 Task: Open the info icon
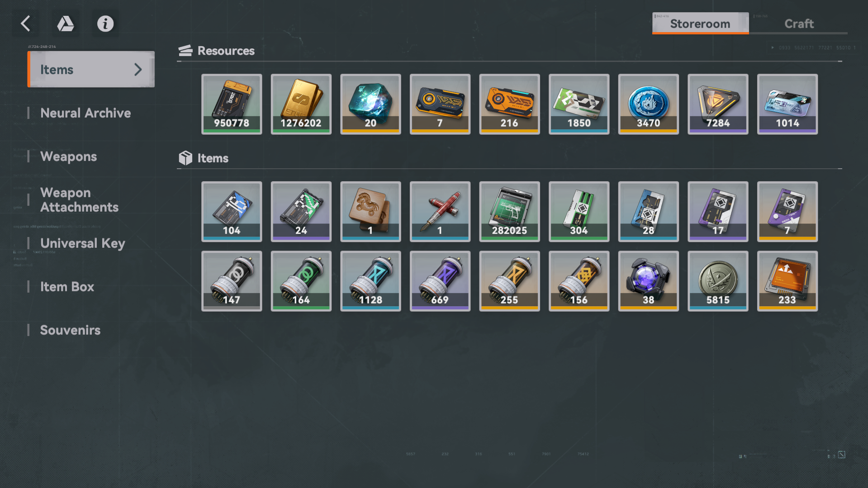point(105,24)
